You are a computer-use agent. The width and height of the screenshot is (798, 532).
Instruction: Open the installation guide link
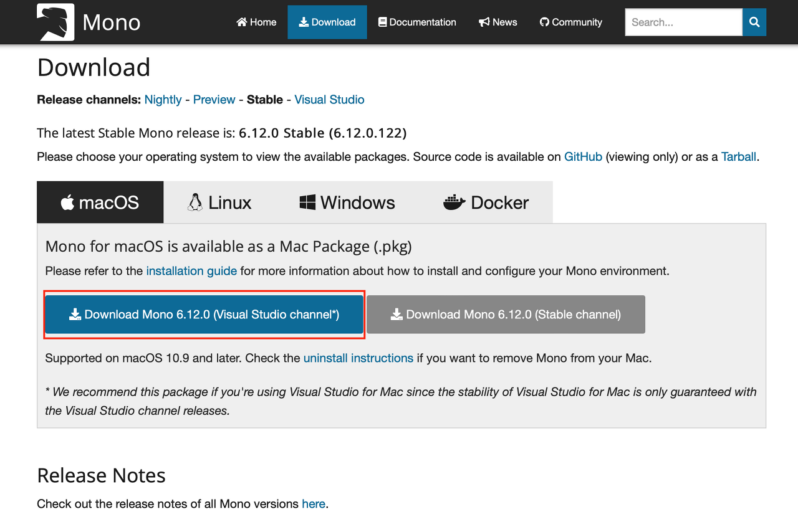coord(191,271)
